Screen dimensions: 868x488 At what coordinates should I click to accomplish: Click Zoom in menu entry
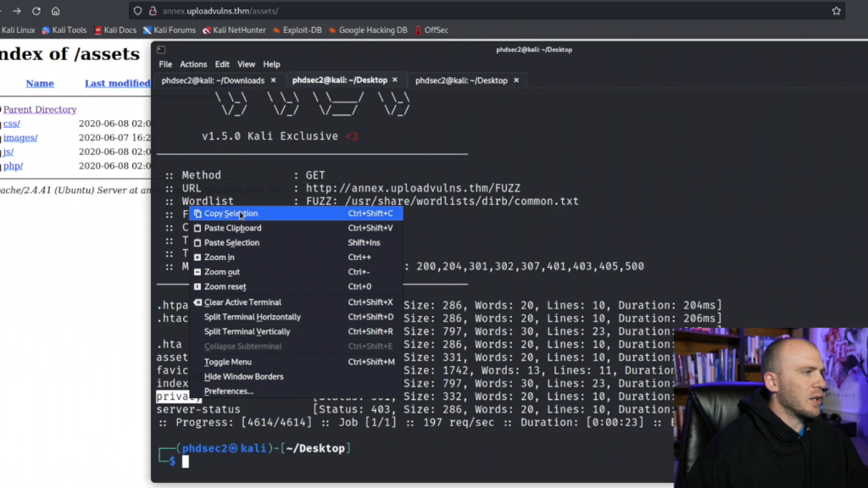point(219,258)
